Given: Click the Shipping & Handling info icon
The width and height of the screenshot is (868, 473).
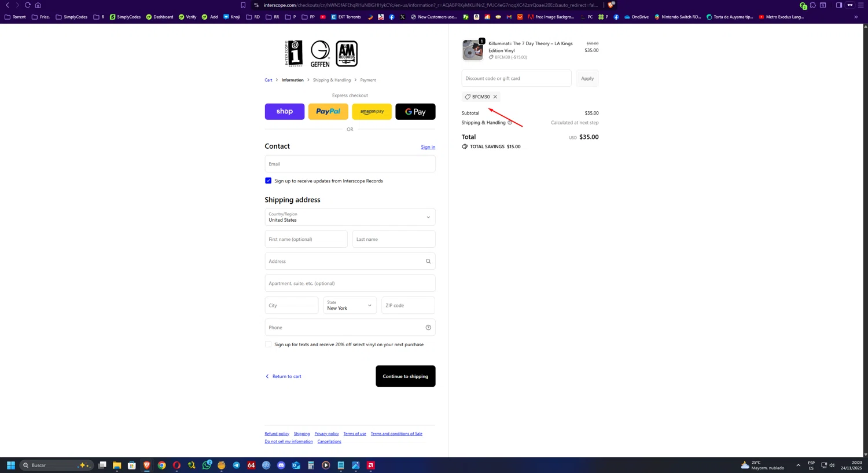Looking at the screenshot, I should click(510, 123).
